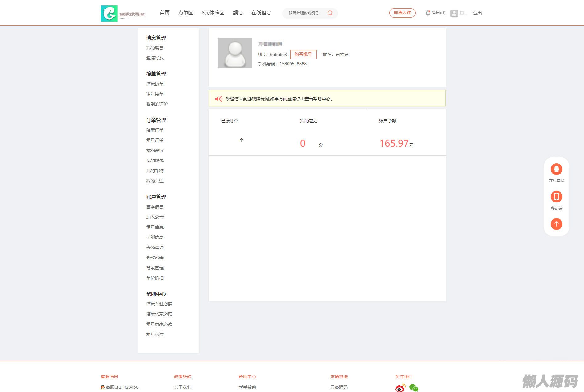Open 邀请好友 in the sidebar
The width and height of the screenshot is (584, 392).
click(x=155, y=58)
